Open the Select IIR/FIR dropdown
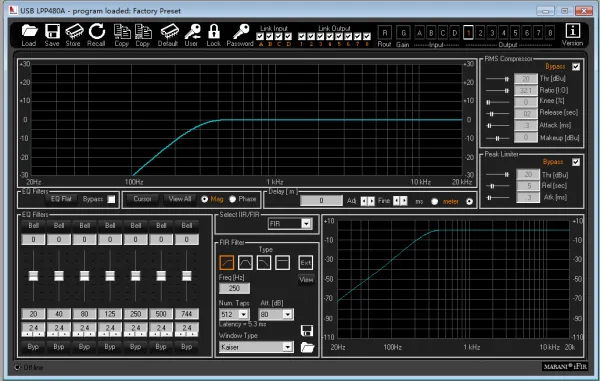This screenshot has height=381, width=600. (x=306, y=224)
